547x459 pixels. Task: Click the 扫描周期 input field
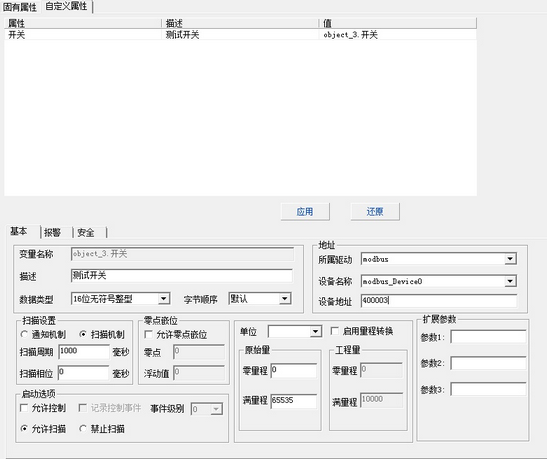pyautogui.click(x=84, y=352)
